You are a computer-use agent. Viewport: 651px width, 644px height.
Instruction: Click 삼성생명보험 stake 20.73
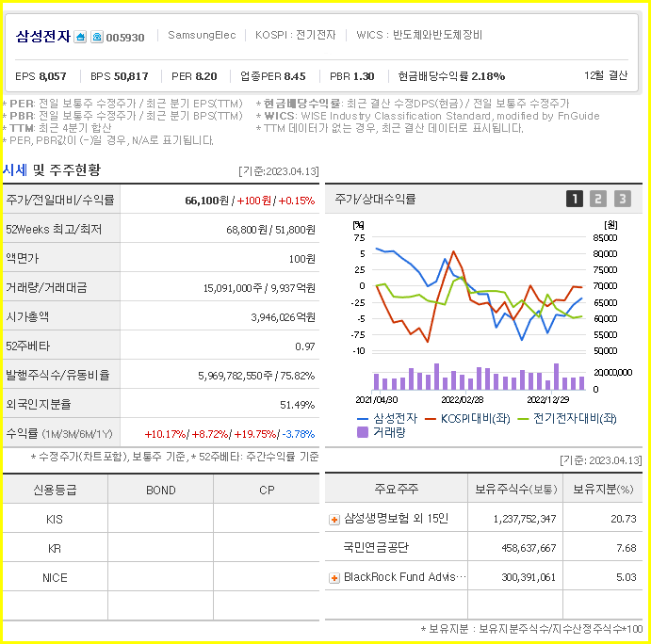tap(624, 519)
